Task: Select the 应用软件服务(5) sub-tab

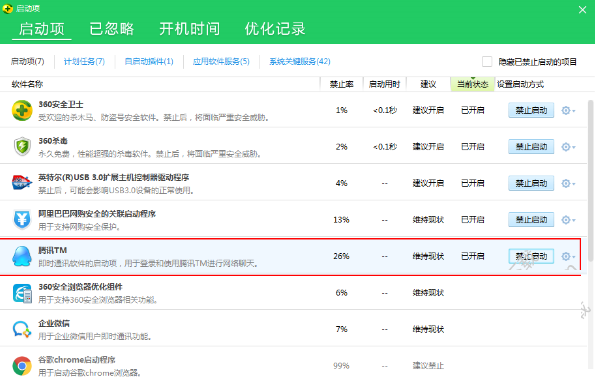Action: (x=221, y=61)
